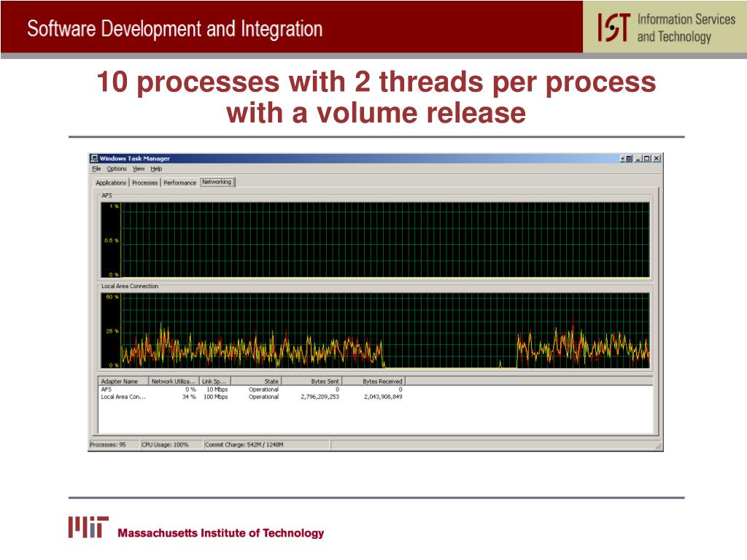Viewport: 747px width, 560px height.
Task: Sort by Bytes Sent column header
Action: pyautogui.click(x=312, y=381)
